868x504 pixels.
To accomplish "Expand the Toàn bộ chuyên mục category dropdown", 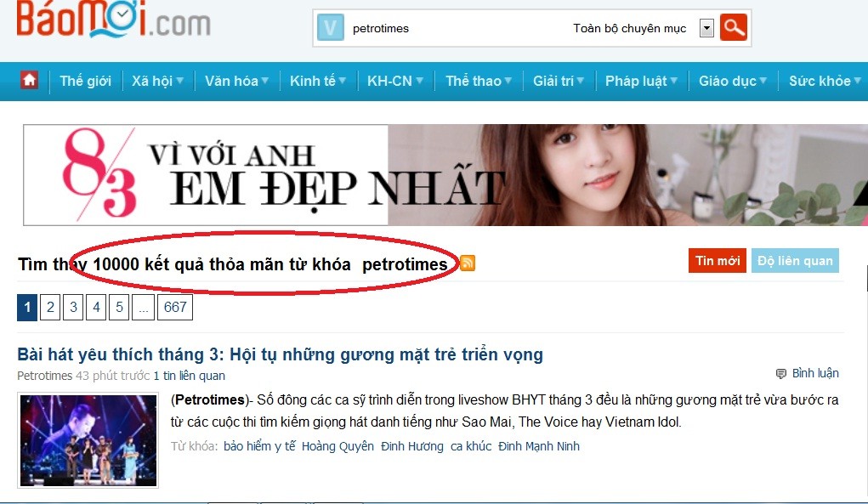I will pyautogui.click(x=706, y=28).
